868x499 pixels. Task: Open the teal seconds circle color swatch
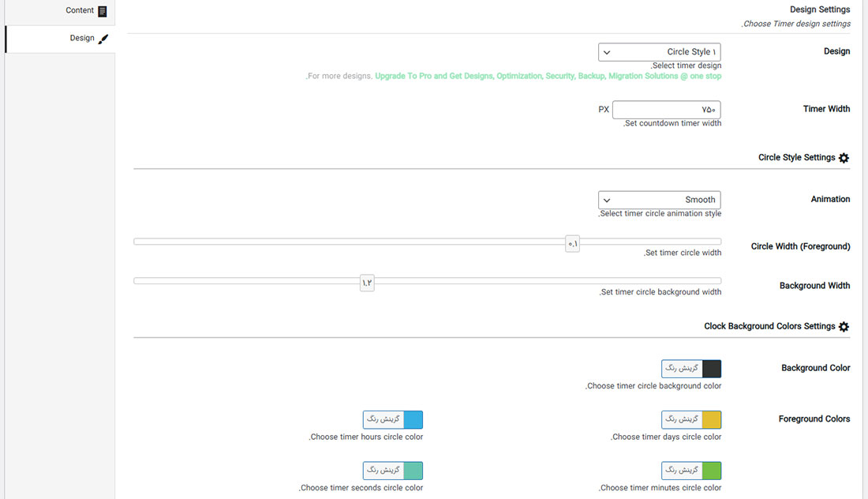pyautogui.click(x=413, y=471)
